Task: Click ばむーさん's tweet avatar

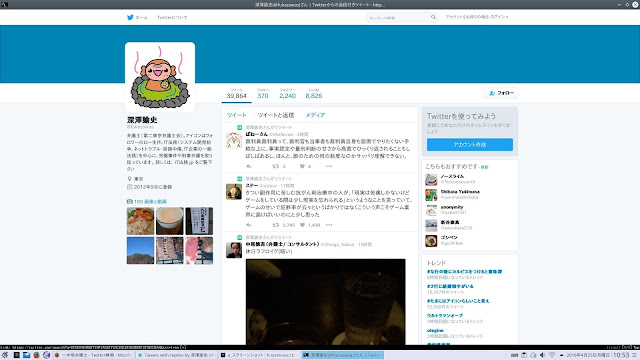Action: (234, 140)
